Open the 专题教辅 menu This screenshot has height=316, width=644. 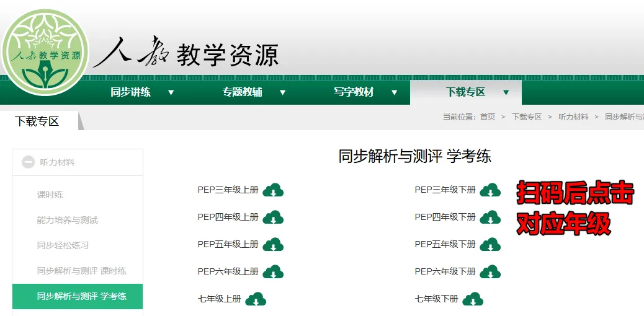click(x=243, y=92)
